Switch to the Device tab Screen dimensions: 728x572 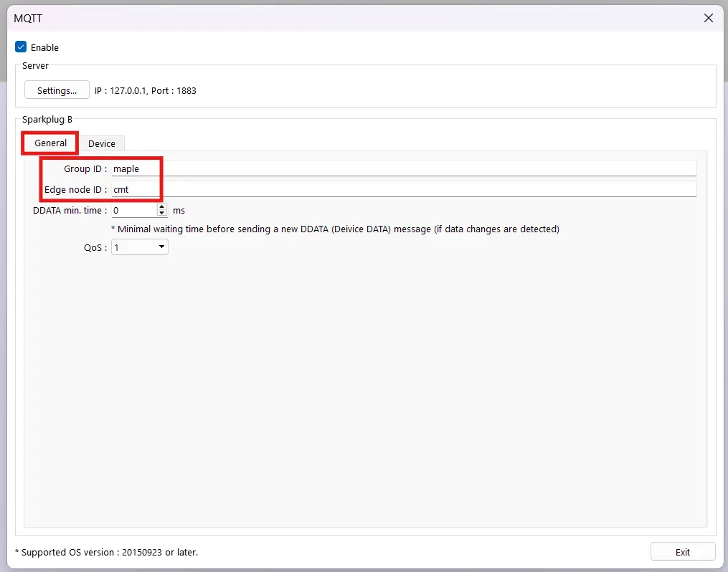click(x=102, y=143)
